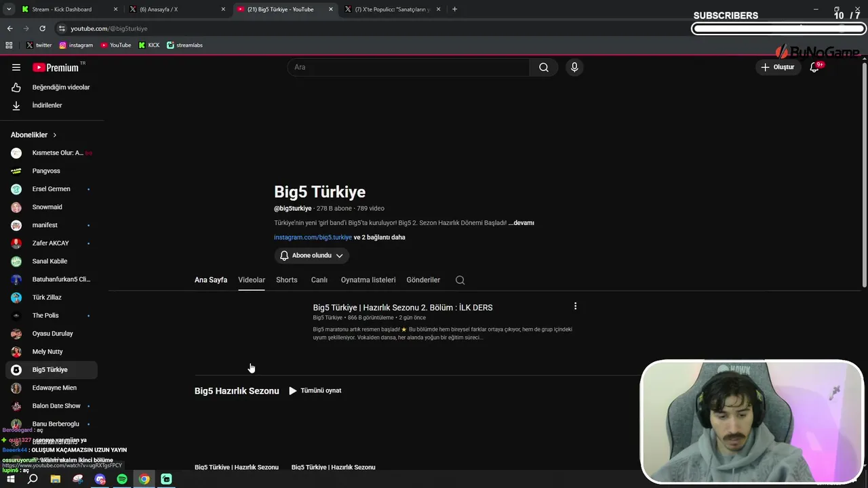Open Chrome tab search dropdown
The height and width of the screenshot is (488, 868).
(9, 9)
